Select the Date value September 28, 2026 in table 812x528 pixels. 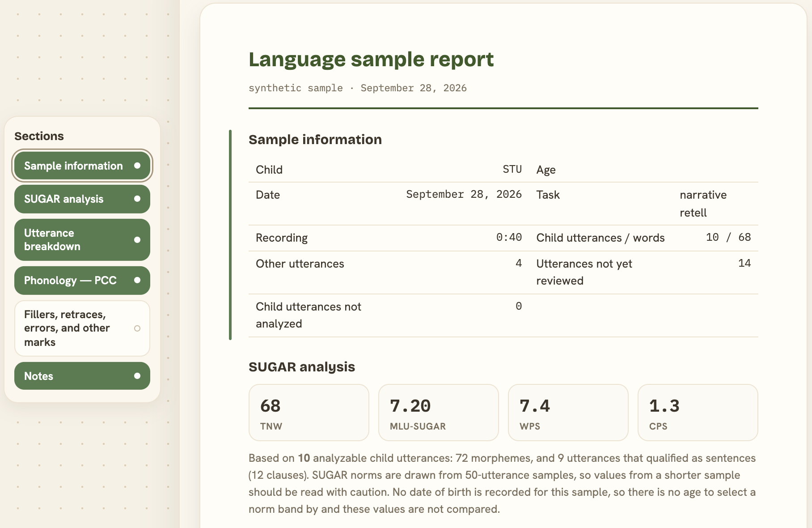point(464,195)
